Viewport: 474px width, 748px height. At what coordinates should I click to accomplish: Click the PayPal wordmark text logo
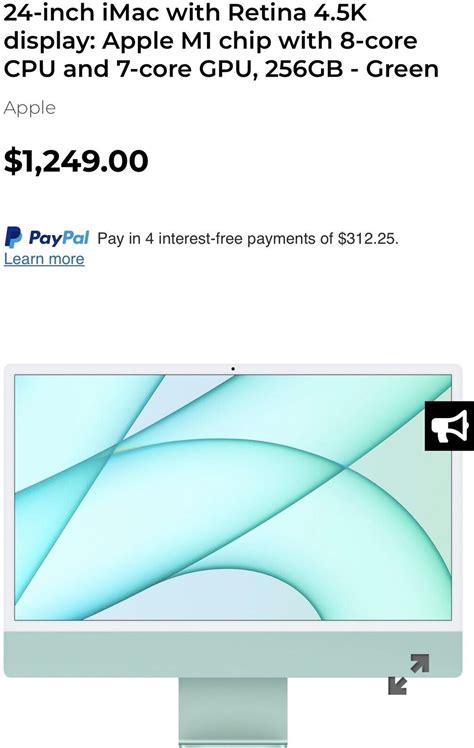click(59, 238)
